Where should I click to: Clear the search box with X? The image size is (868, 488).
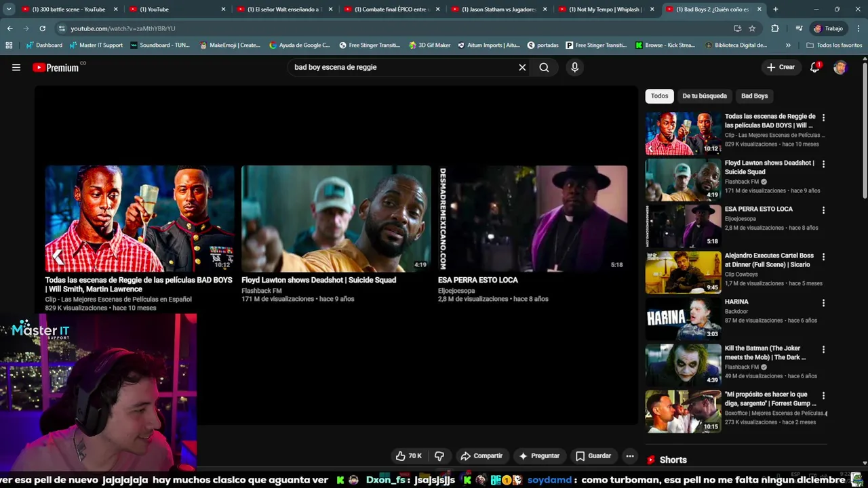[x=522, y=67]
